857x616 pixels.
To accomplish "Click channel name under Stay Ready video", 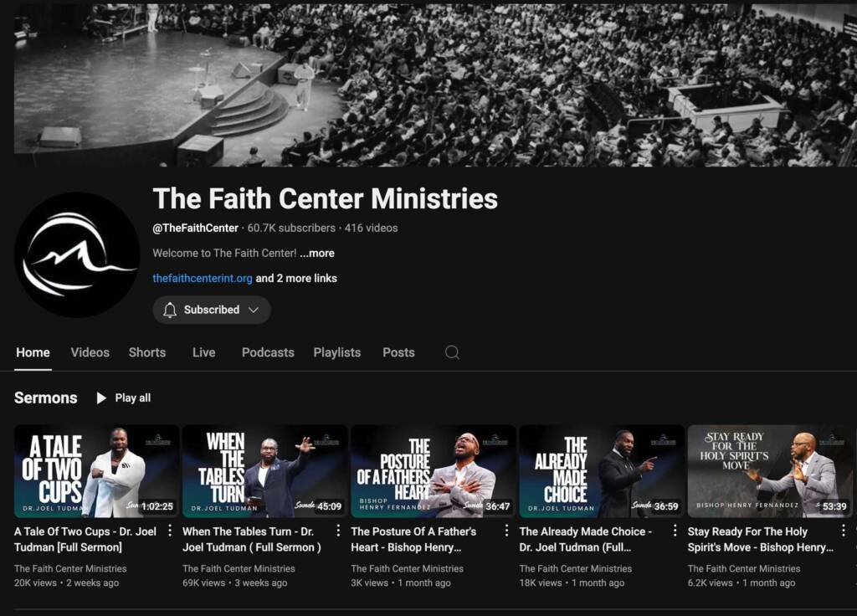I will [744, 568].
